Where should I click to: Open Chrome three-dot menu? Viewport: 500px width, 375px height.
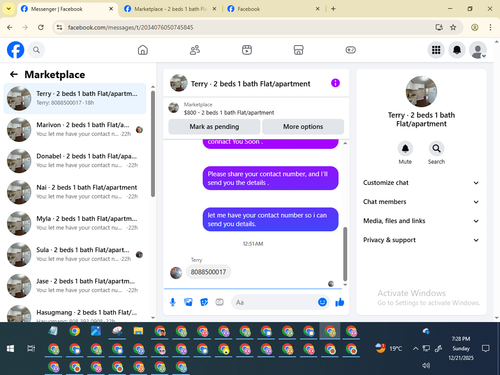pos(490,27)
